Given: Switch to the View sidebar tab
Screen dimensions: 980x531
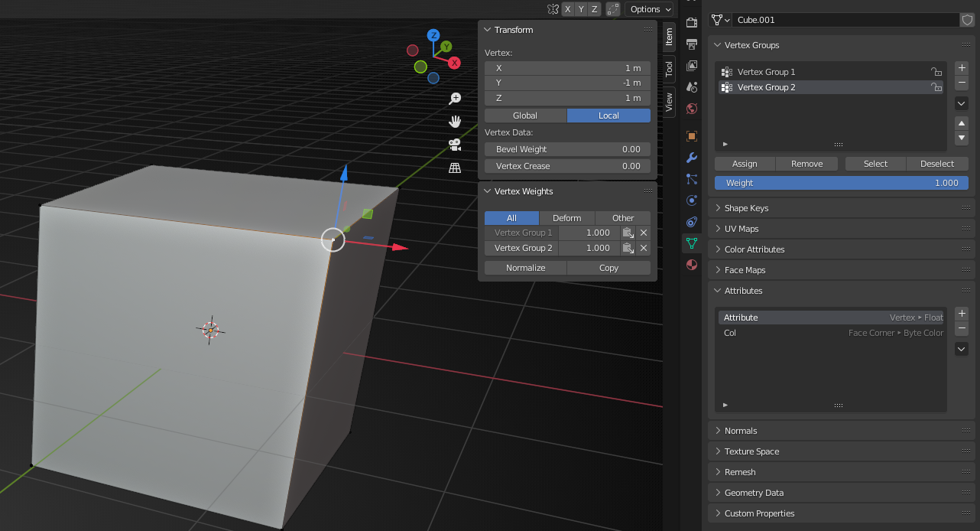Looking at the screenshot, I should click(669, 102).
